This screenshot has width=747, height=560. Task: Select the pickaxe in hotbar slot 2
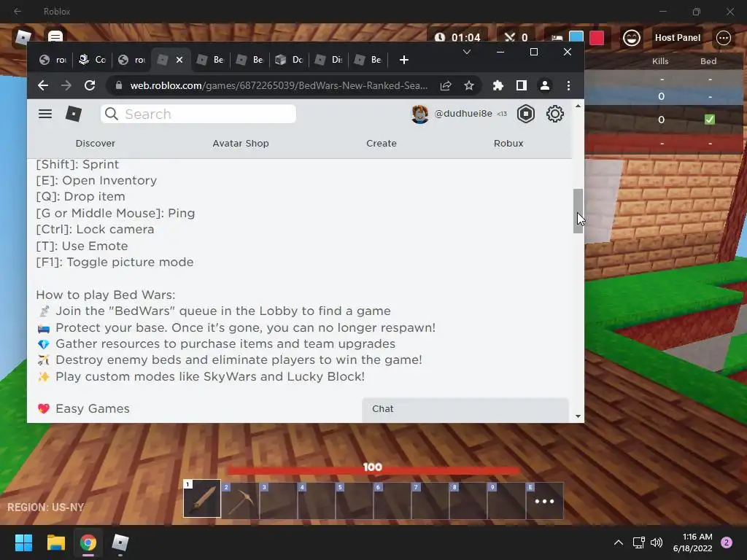click(x=240, y=500)
